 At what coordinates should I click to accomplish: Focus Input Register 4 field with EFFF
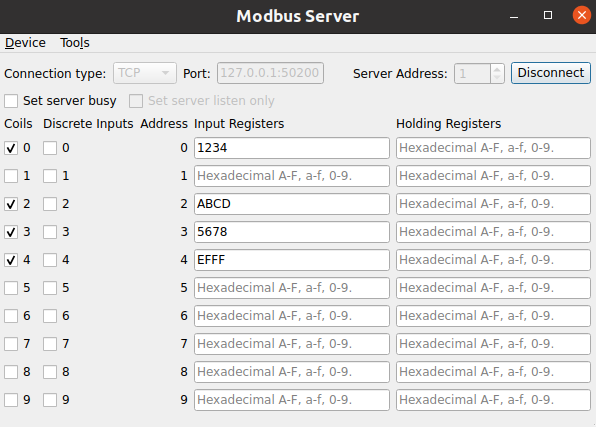click(x=292, y=260)
